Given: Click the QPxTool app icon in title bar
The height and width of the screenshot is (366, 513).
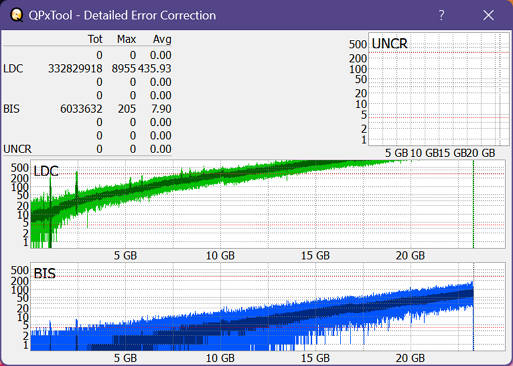Looking at the screenshot, I should pos(16,15).
